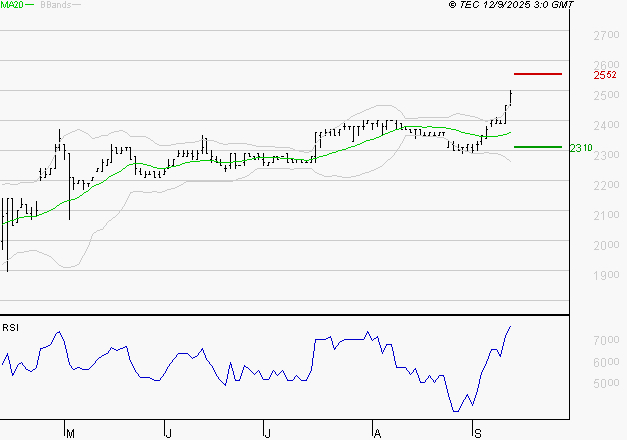Click the 2400 price axis label

coord(606,125)
